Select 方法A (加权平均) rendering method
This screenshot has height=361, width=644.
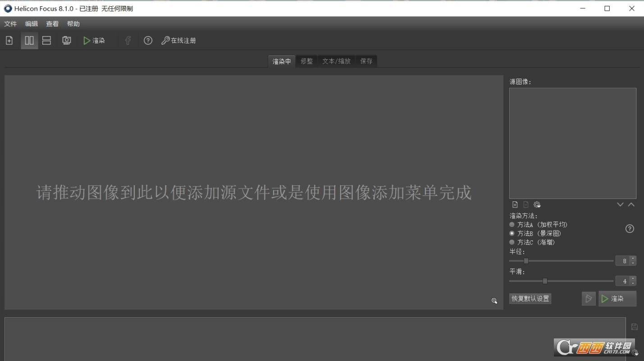[512, 224]
